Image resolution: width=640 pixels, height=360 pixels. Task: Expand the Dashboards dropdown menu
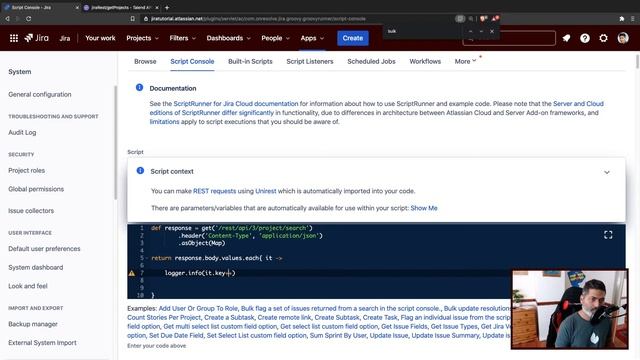tap(229, 38)
